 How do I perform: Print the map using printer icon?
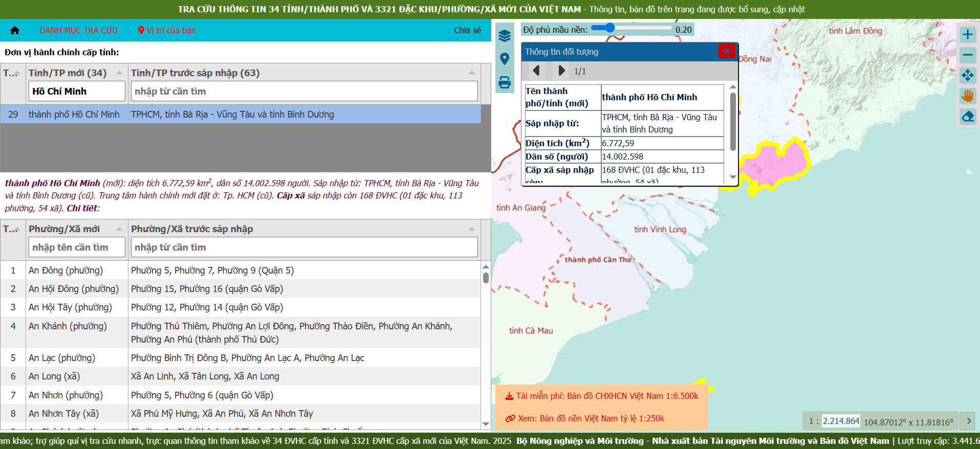505,82
